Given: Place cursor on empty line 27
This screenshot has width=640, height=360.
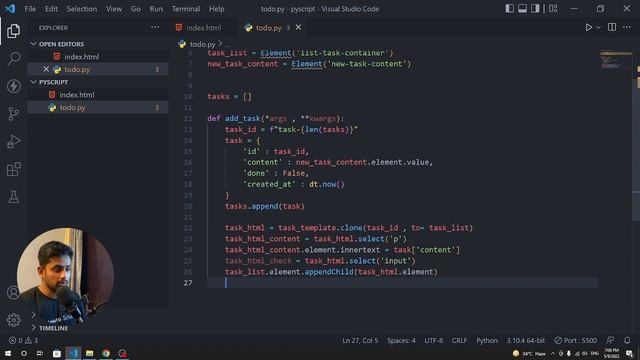Looking at the screenshot, I should click(402, 282).
